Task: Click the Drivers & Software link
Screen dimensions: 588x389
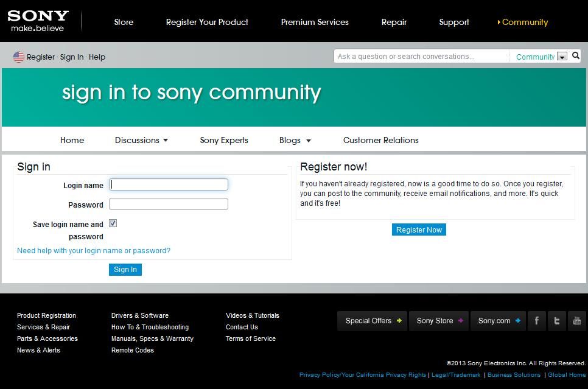Action: coord(140,315)
